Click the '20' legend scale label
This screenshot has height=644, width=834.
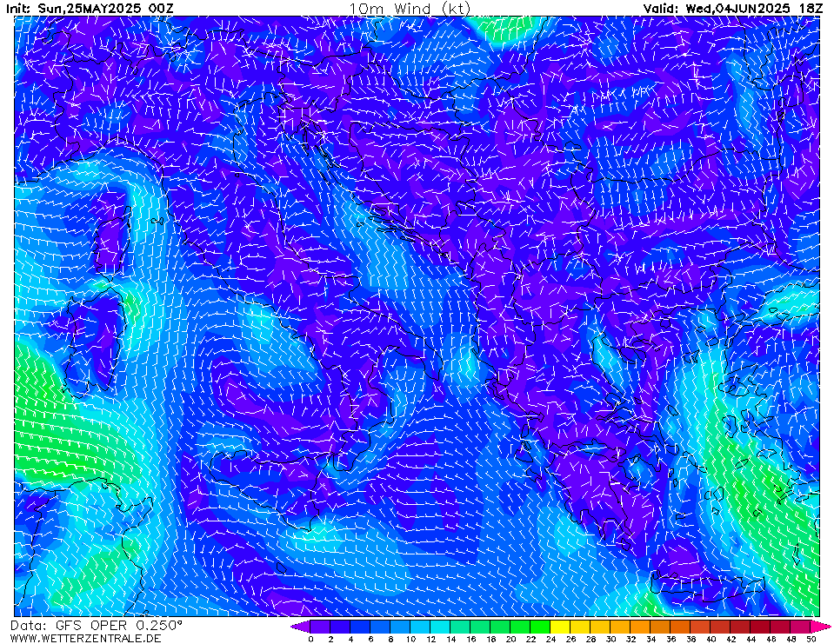click(x=510, y=639)
